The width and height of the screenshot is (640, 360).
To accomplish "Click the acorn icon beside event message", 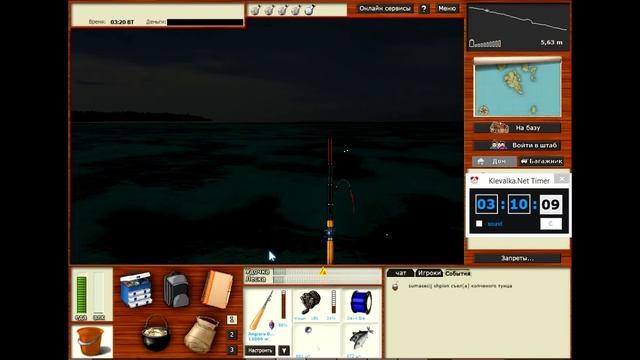I will tap(395, 286).
